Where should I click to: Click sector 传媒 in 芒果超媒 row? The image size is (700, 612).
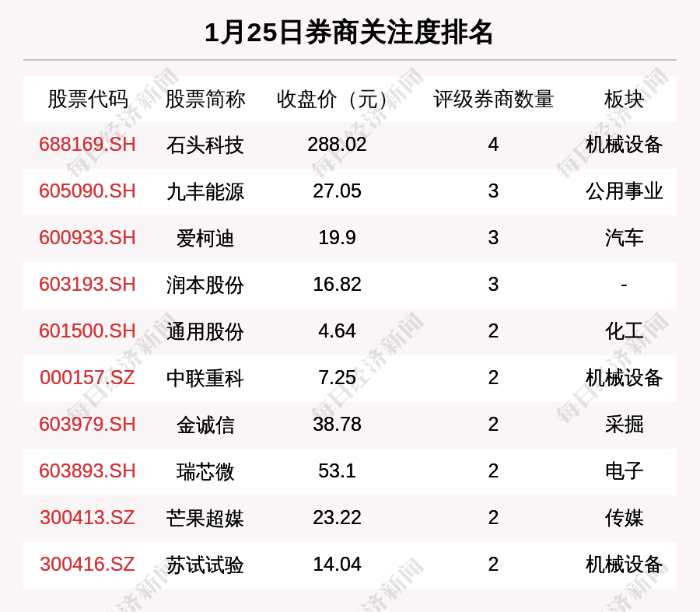click(x=624, y=518)
